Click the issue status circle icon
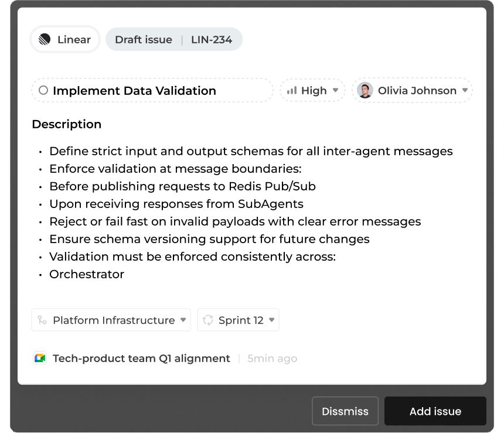The image size is (504, 433). pyautogui.click(x=43, y=90)
